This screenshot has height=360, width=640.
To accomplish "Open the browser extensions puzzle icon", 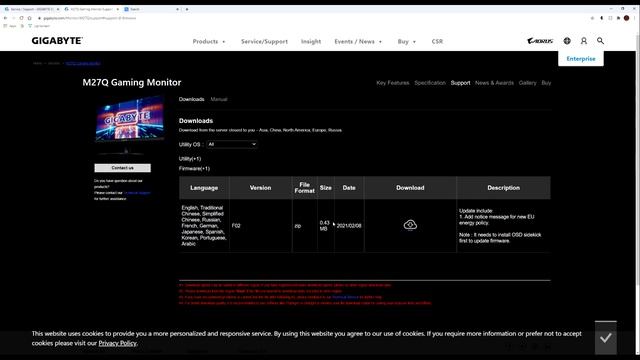I will click(x=618, y=18).
